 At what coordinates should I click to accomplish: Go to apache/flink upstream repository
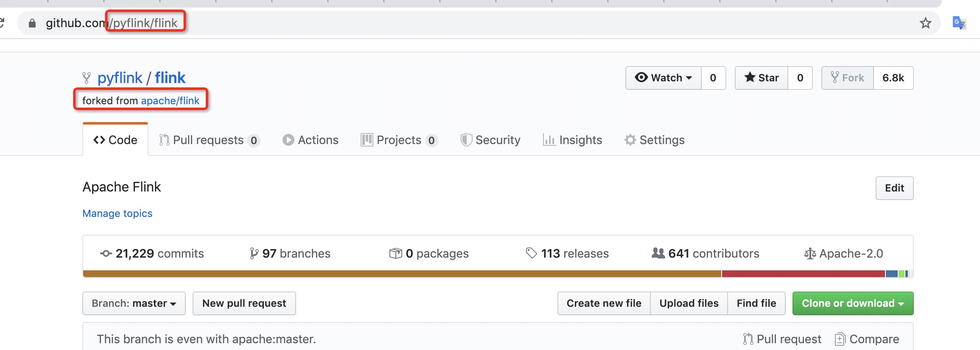coord(170,101)
